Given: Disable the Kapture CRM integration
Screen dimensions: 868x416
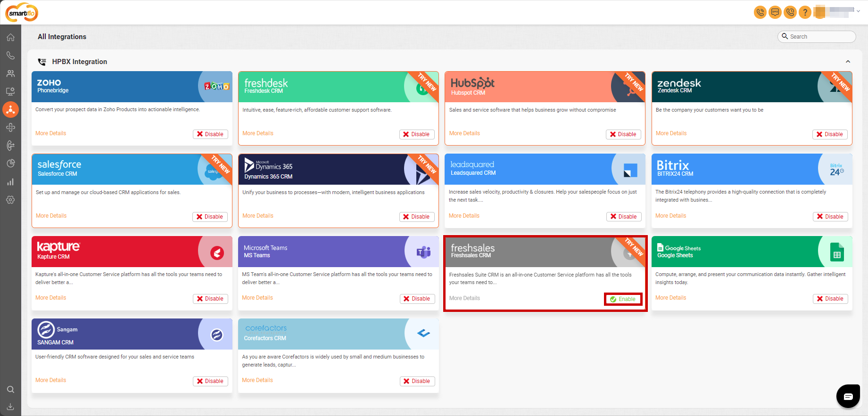Looking at the screenshot, I should pyautogui.click(x=210, y=299).
